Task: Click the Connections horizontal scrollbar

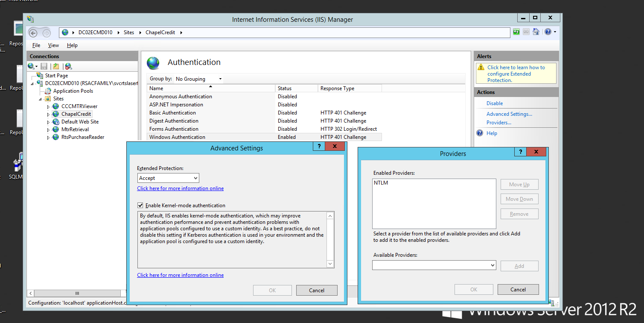Action: click(77, 294)
